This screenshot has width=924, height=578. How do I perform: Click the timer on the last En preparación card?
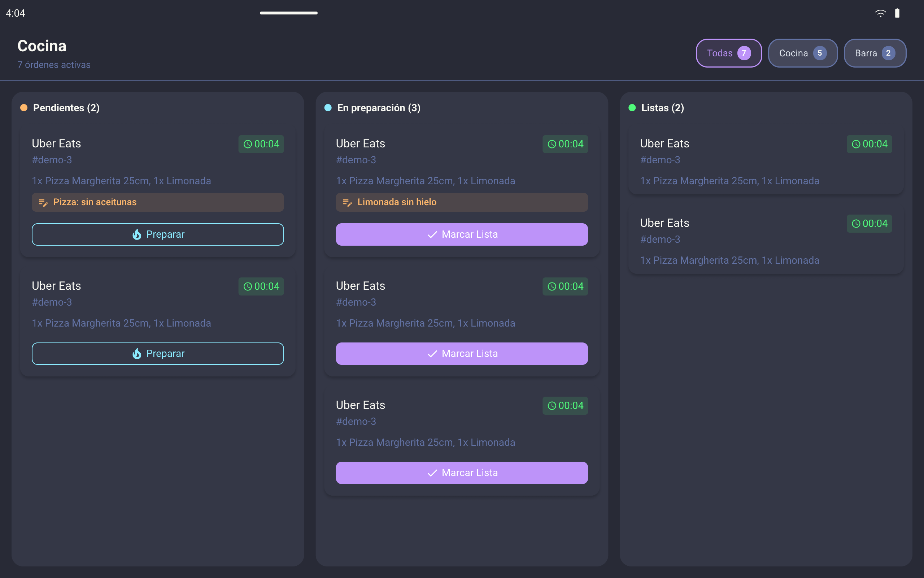[x=565, y=406]
